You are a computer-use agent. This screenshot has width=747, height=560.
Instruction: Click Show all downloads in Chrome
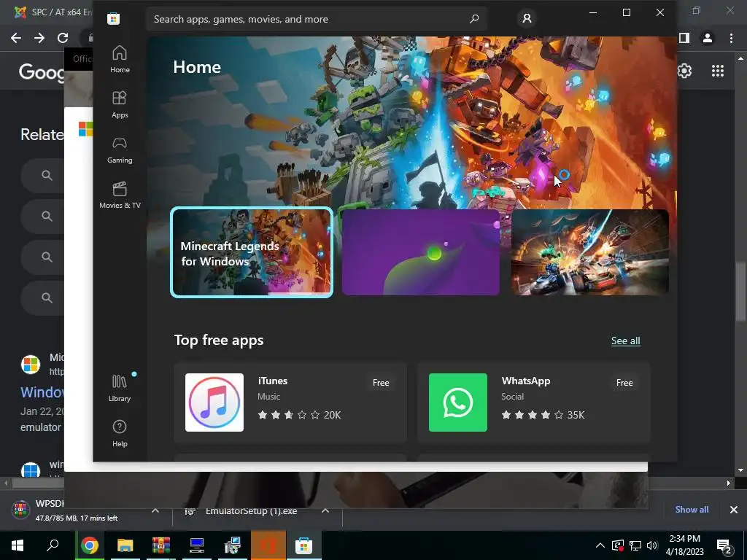(692, 510)
